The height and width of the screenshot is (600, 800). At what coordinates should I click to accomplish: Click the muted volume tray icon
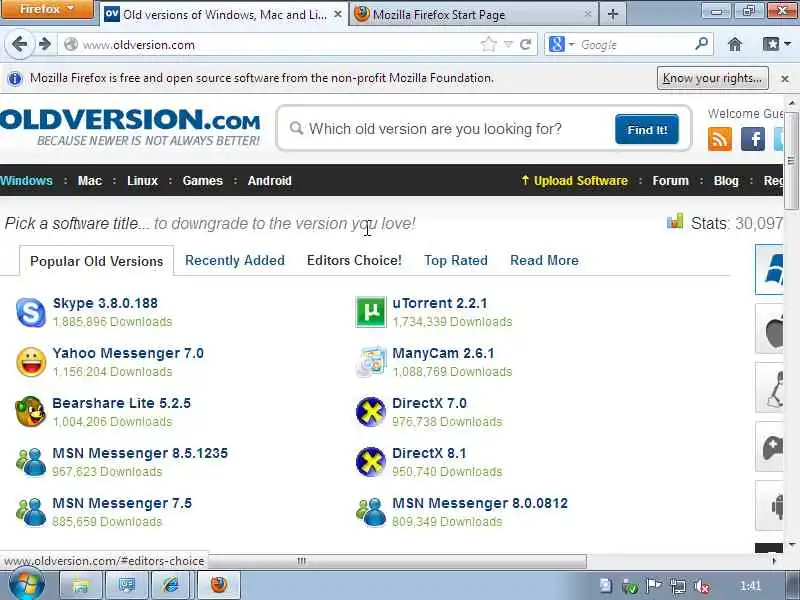coord(703,586)
